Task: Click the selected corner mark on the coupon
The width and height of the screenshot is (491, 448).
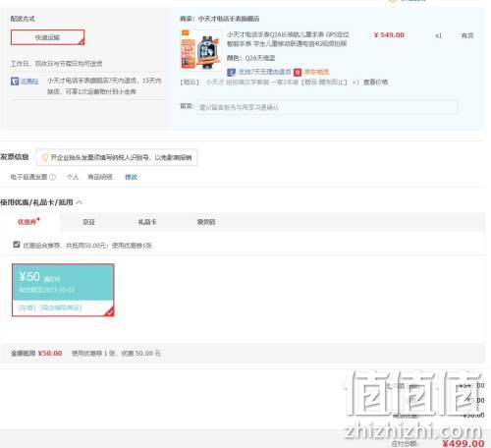Action: tap(109, 311)
